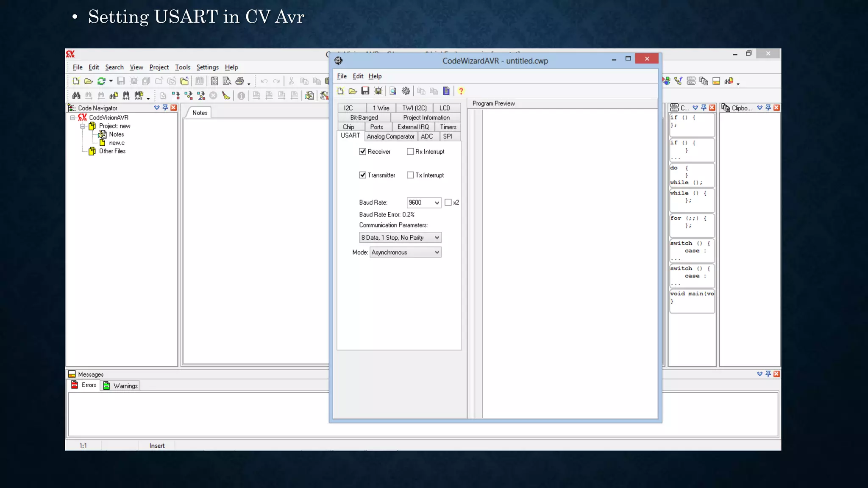Screen dimensions: 868x488
Task: Click Print Preview icon in main toolbar
Action: [227, 81]
